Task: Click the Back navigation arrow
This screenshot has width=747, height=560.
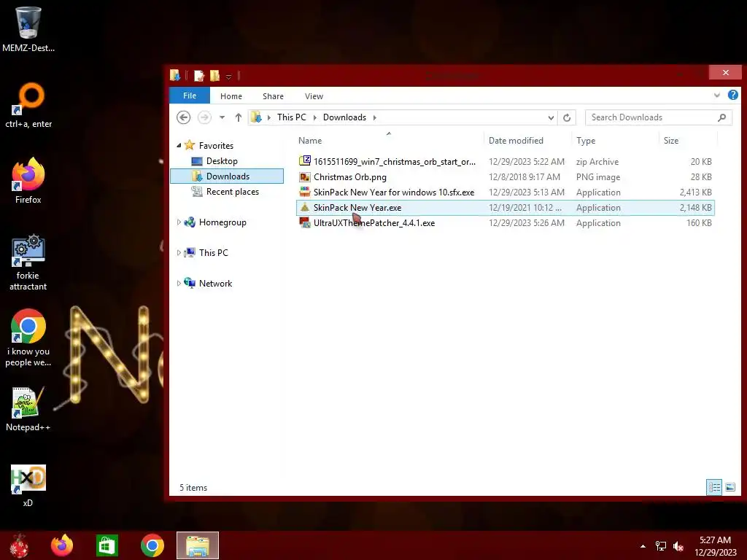Action: tap(183, 117)
